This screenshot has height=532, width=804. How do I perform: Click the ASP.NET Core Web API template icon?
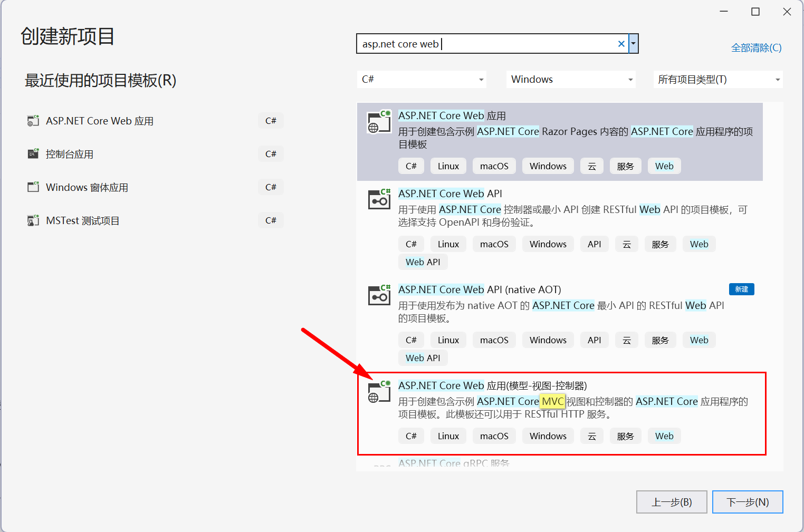(x=379, y=199)
